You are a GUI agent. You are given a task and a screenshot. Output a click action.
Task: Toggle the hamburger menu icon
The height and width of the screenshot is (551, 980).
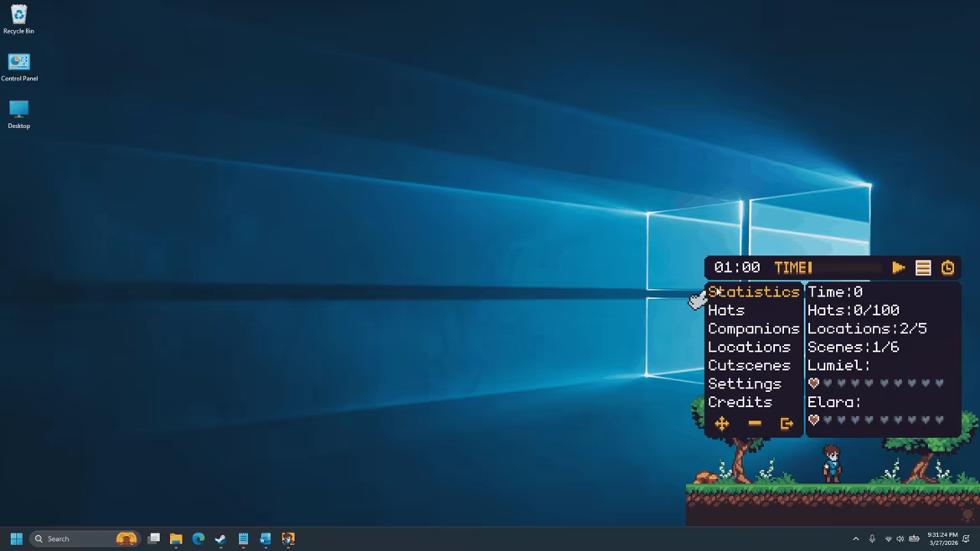pos(923,268)
